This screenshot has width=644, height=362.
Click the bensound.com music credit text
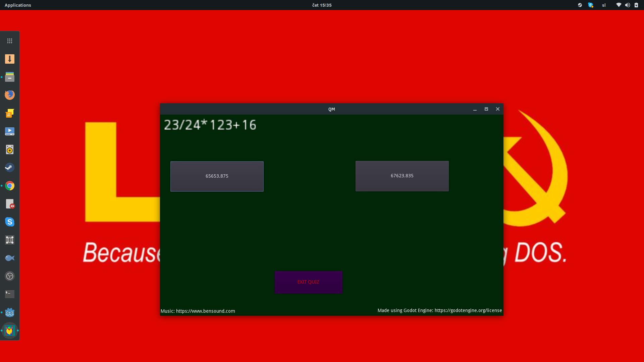coord(198,311)
